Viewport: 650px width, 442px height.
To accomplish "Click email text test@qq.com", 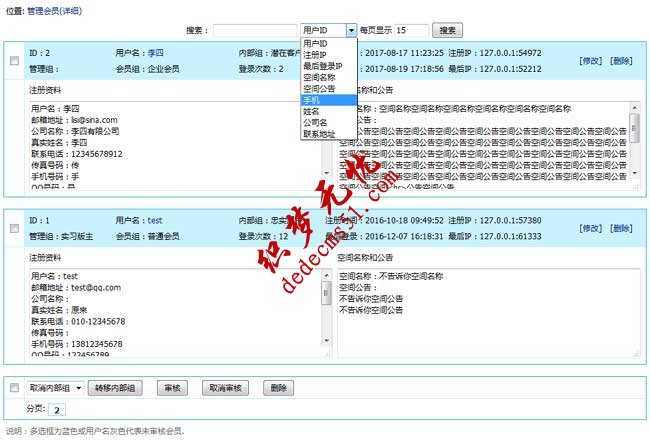I will click(96, 288).
